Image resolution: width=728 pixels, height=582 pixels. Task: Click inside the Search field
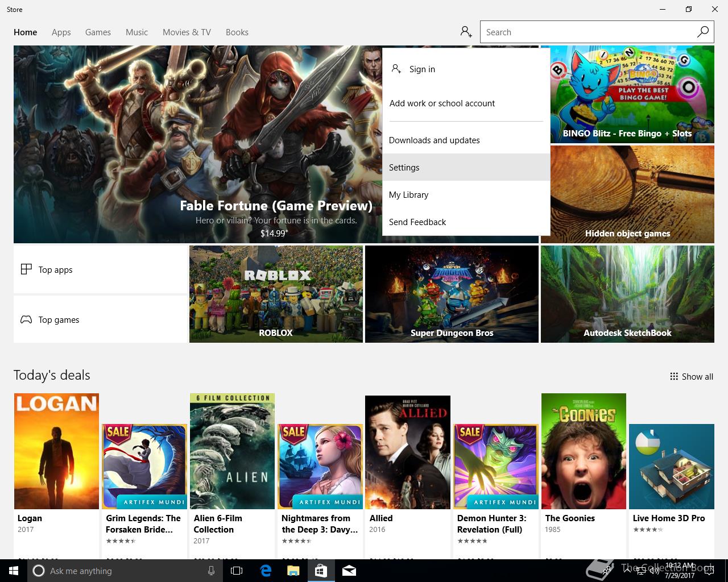tap(588, 32)
